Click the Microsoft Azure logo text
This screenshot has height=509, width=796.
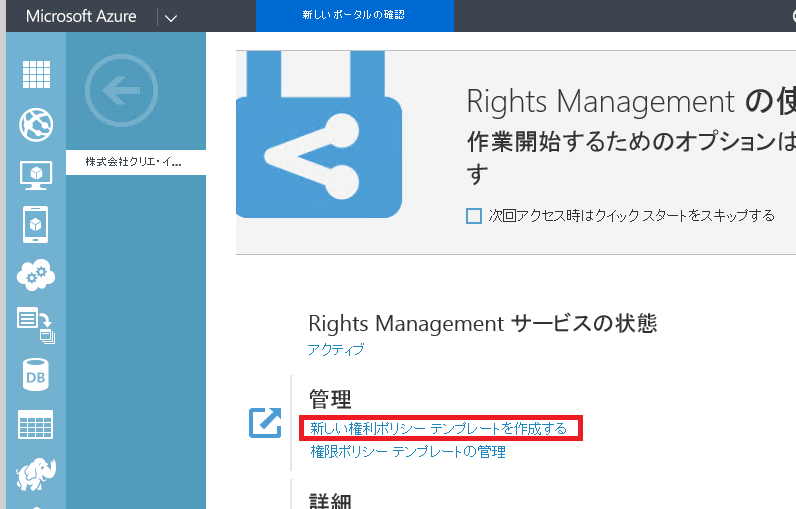(81, 16)
